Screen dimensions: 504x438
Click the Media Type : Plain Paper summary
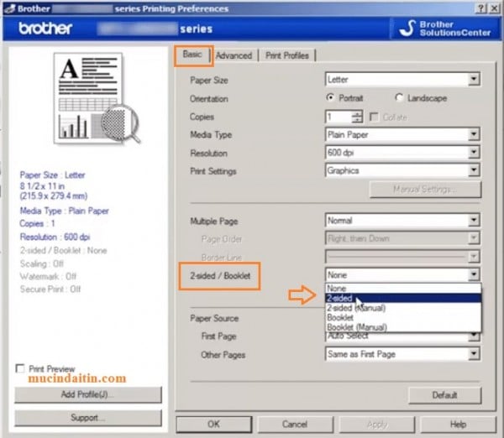65,211
